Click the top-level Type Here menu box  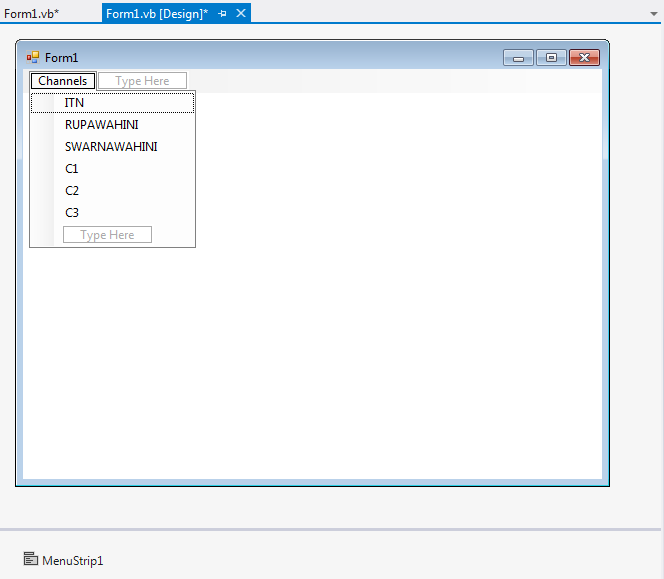[142, 80]
